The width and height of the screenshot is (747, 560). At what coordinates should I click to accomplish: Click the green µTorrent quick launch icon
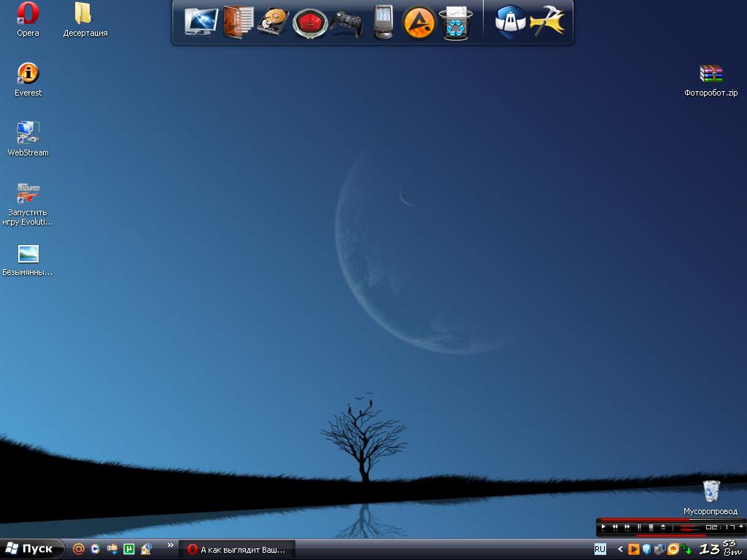(x=129, y=549)
